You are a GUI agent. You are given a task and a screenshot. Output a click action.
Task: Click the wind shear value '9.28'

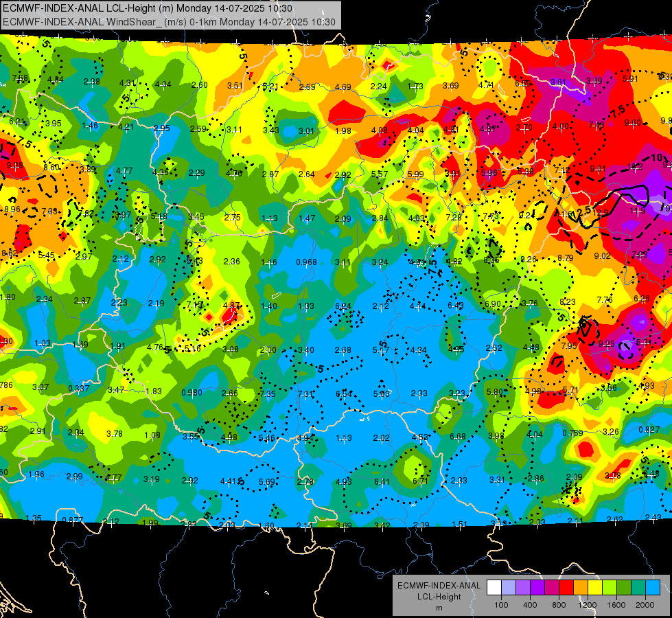[15, 165]
